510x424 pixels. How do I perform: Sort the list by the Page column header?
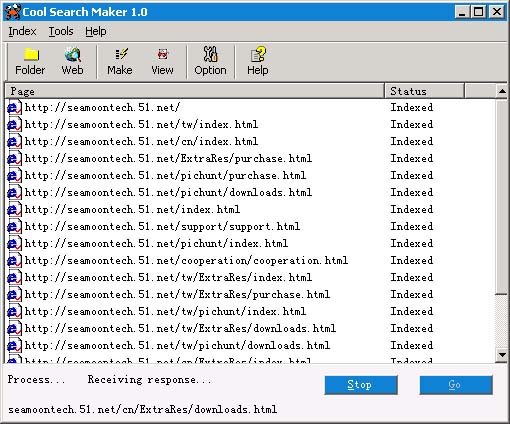click(x=195, y=91)
